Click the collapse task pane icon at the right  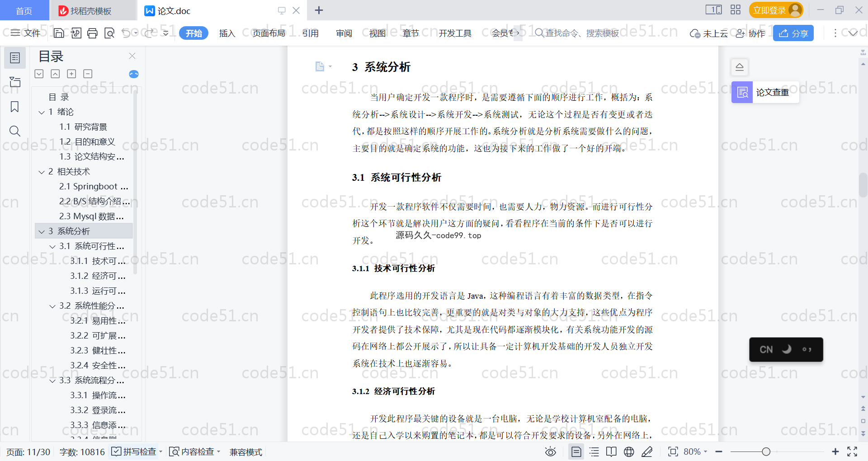pos(740,67)
